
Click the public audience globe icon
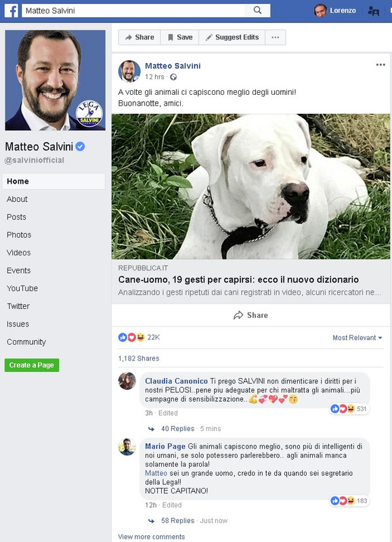click(173, 77)
